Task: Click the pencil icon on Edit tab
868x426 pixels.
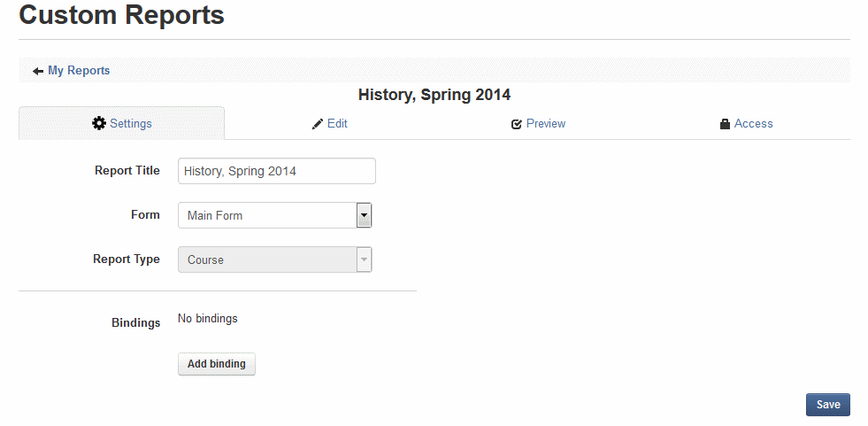Action: pyautogui.click(x=318, y=124)
